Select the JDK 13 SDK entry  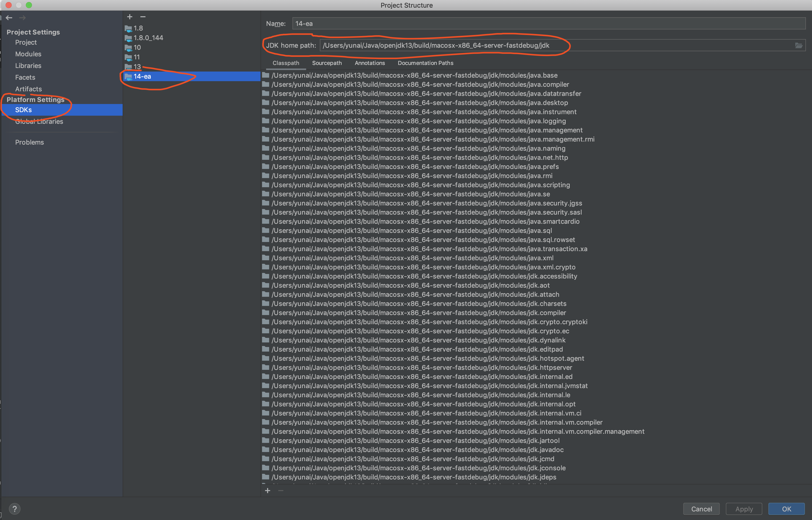click(x=137, y=66)
